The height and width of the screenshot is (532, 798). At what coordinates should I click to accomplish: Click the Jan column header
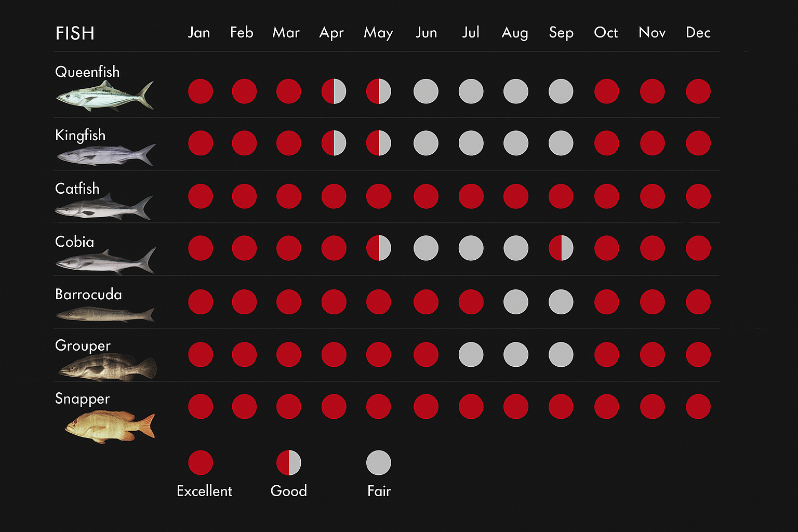click(x=199, y=33)
